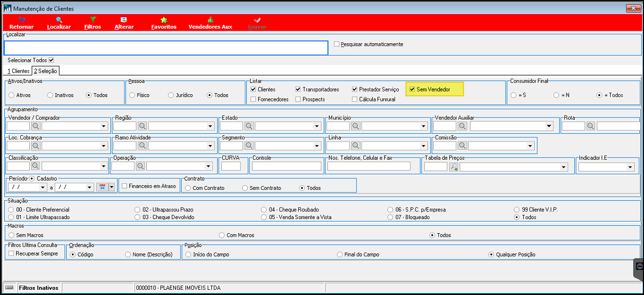Expand the Segmento dropdown
Screen dimensions: 644x295
tap(317, 146)
